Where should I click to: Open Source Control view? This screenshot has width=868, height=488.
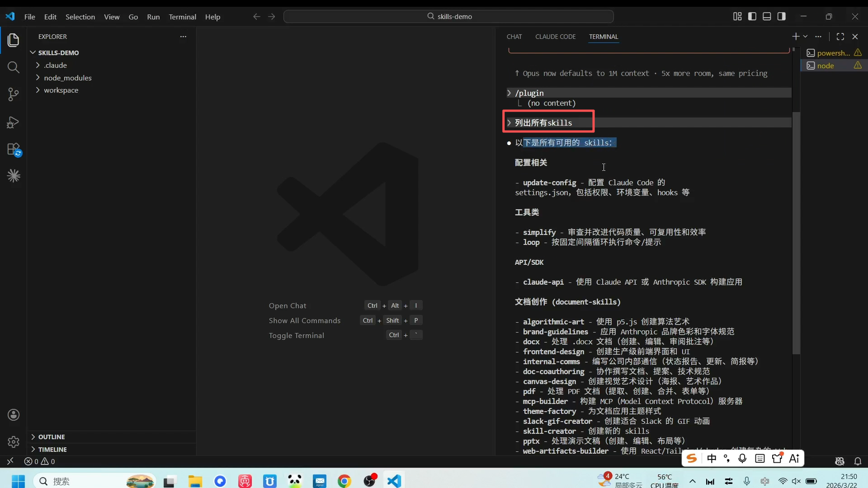[x=14, y=94]
